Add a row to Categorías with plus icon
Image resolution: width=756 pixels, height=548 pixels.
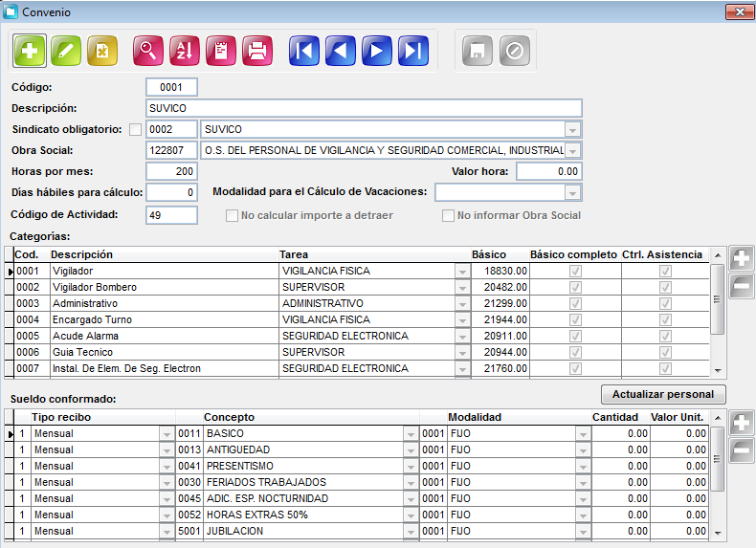741,259
